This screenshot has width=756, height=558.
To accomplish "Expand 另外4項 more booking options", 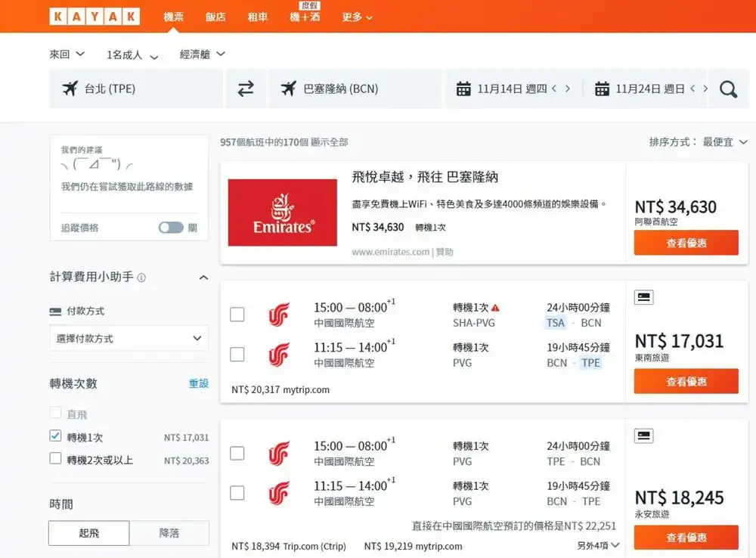I will [x=598, y=545].
